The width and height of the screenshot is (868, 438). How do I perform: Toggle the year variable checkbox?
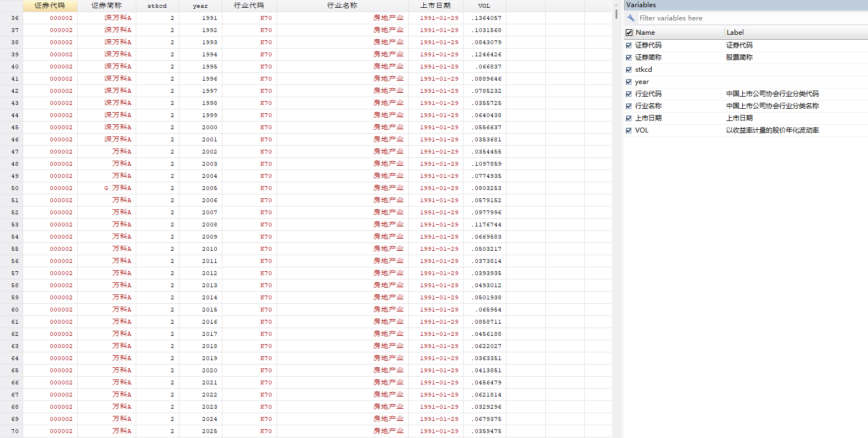(x=629, y=82)
